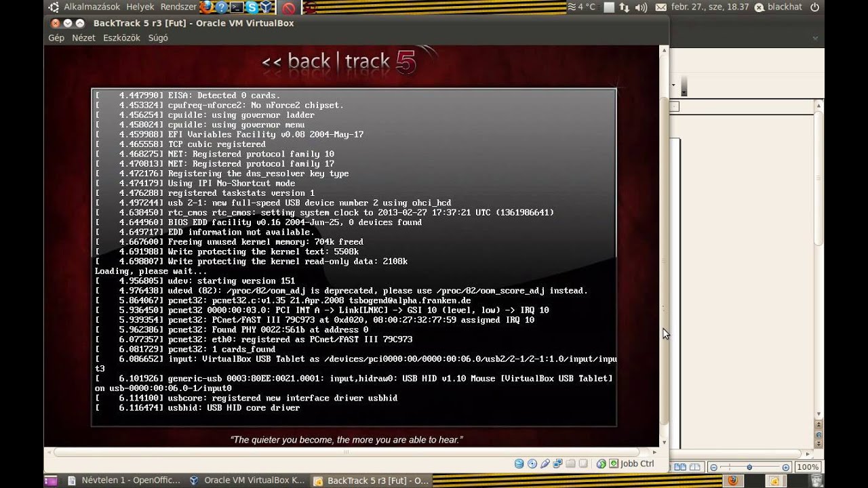Click the optical disc status icon
Viewport: 868px width, 488px height.
pos(532,464)
